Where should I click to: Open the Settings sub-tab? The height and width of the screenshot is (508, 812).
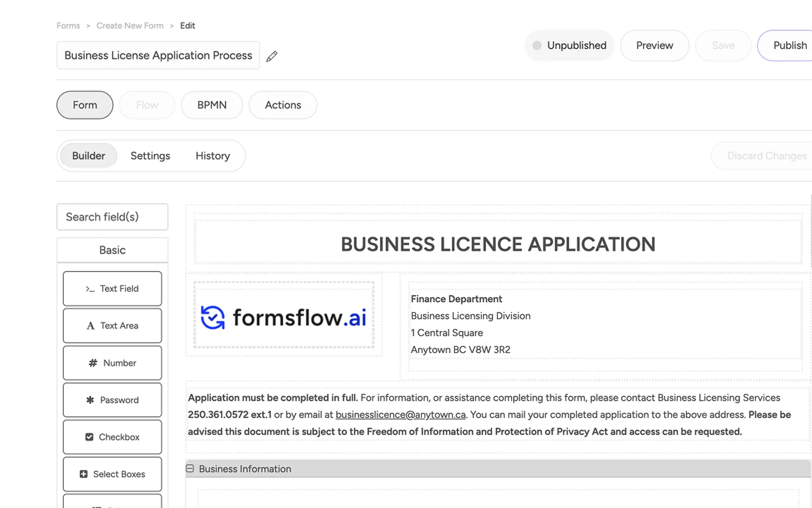150,156
